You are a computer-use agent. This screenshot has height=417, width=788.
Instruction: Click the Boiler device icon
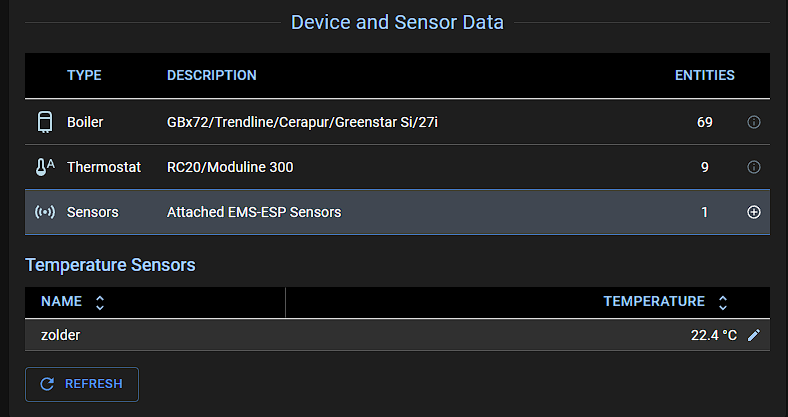(x=44, y=122)
